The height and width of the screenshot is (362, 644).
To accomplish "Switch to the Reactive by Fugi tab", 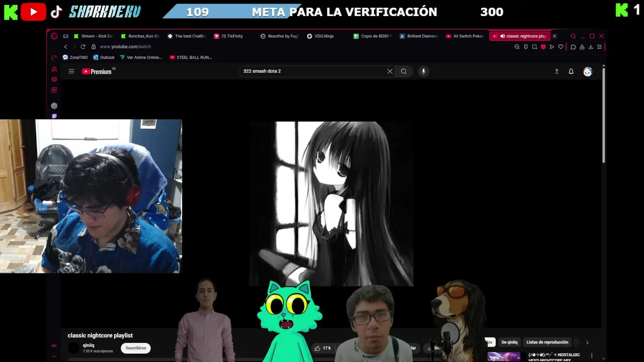I will [279, 36].
